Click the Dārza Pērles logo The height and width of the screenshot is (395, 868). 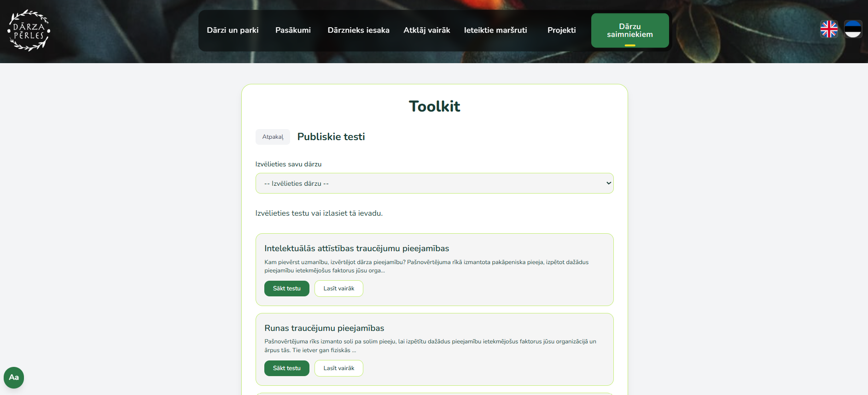tap(29, 30)
